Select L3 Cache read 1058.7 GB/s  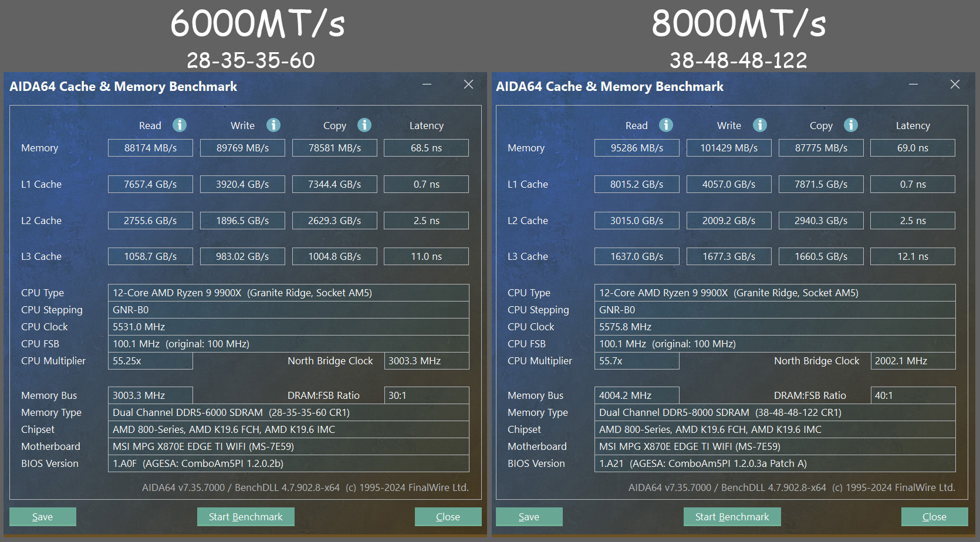150,256
